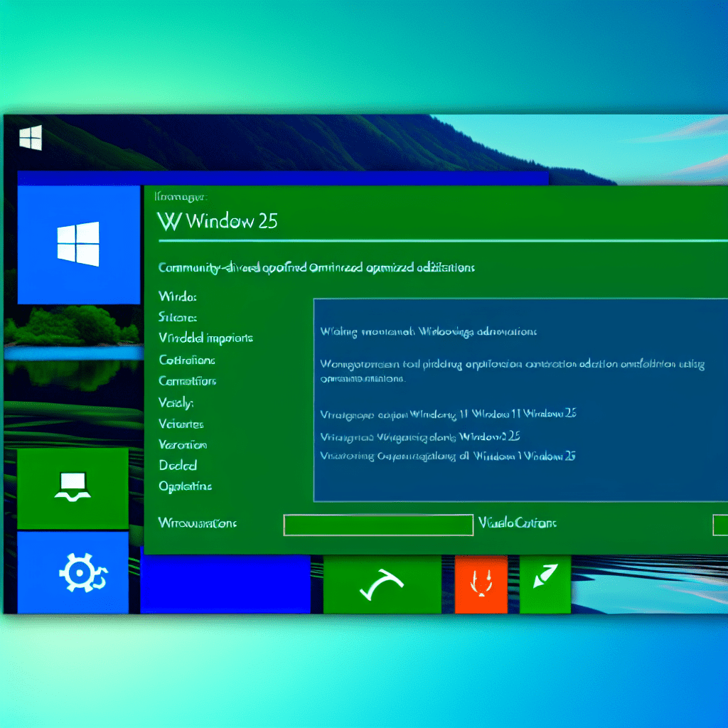
Task: Click the green tile with diagonal arrow icon
Action: [545, 584]
